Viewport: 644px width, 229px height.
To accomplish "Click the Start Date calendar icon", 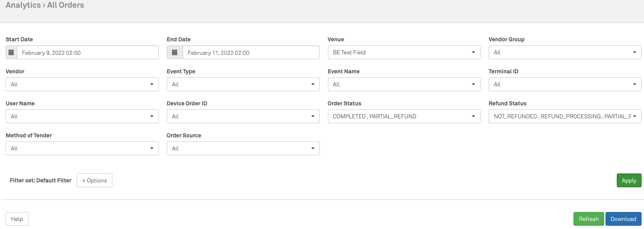I will click(11, 52).
